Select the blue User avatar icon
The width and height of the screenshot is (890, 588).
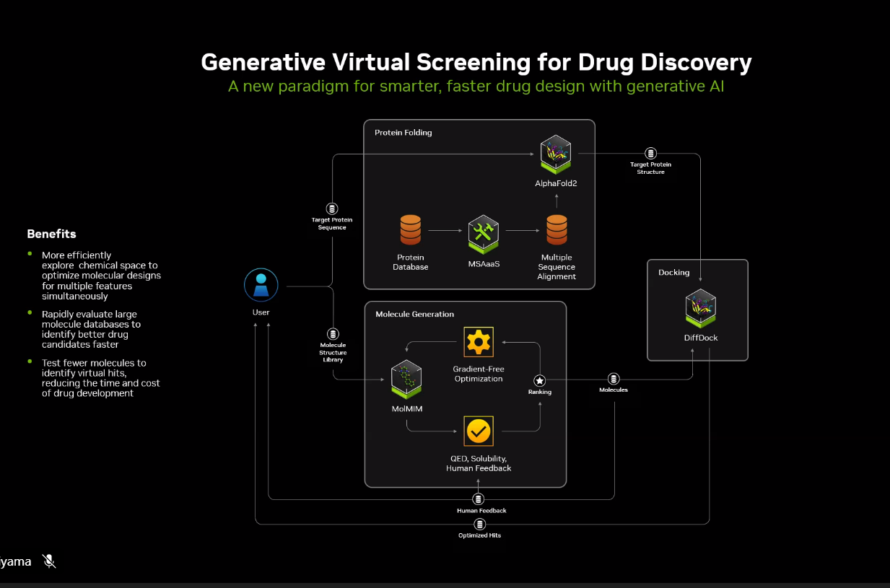(x=261, y=286)
